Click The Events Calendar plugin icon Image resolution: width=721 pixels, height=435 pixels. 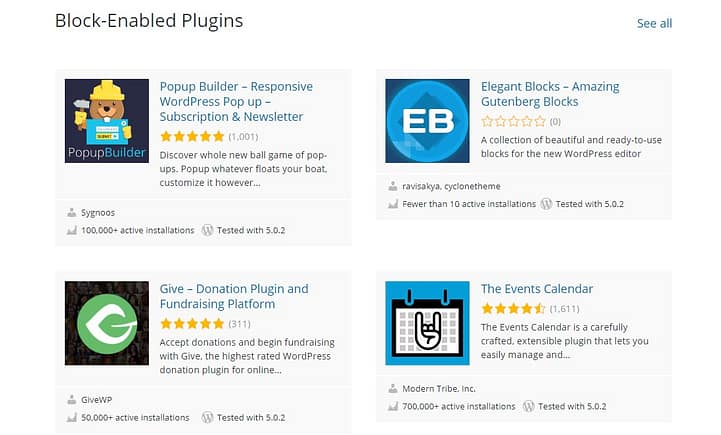427,323
